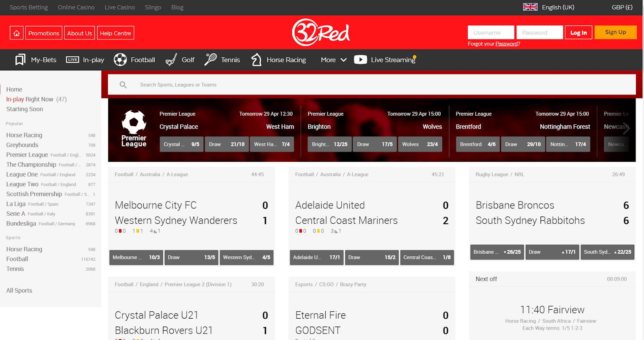Select Crystal Palace 9/5 odds
Viewport: 644px width, 340px height.
182,144
